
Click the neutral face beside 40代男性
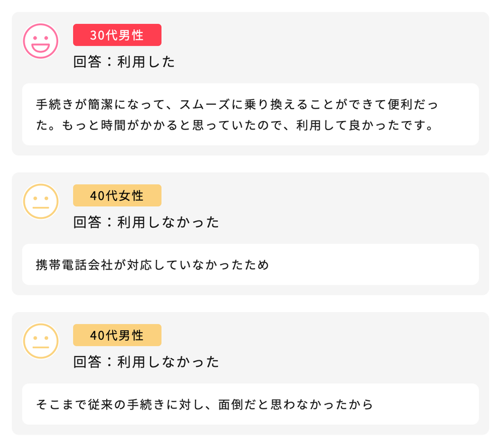click(41, 341)
